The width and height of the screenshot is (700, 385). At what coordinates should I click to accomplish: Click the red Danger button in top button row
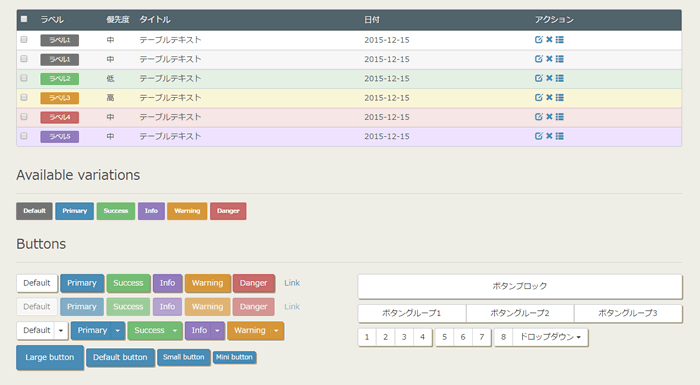coord(254,283)
